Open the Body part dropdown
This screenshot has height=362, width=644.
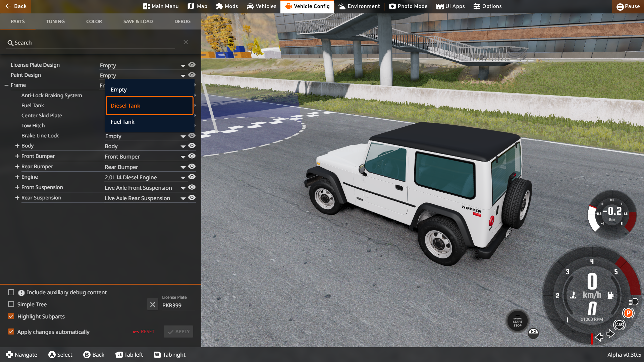pyautogui.click(x=145, y=146)
